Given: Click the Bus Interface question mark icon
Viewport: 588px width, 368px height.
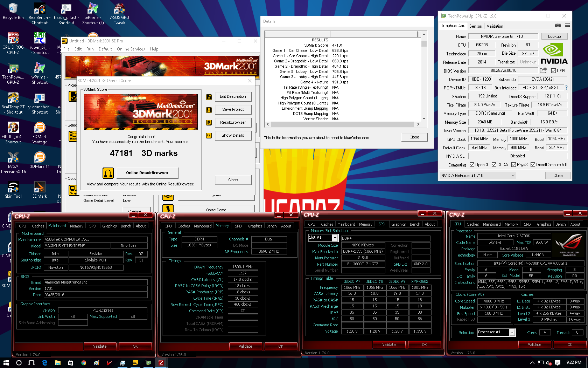Looking at the screenshot, I should [x=566, y=88].
